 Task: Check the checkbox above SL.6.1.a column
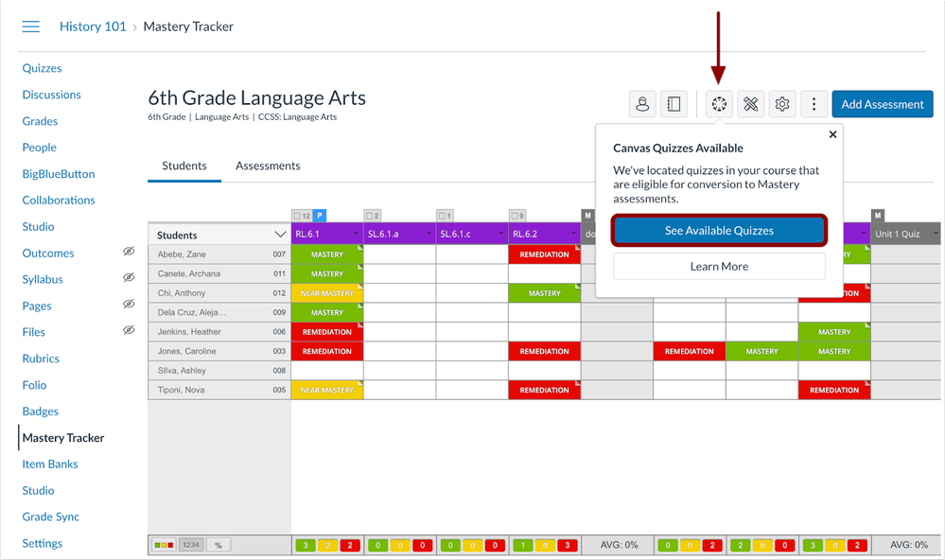pos(369,216)
